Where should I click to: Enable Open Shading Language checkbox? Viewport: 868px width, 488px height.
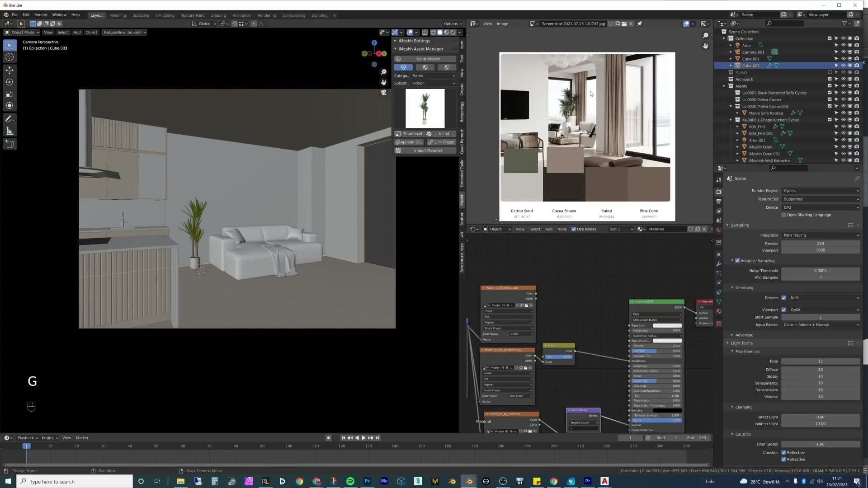784,215
